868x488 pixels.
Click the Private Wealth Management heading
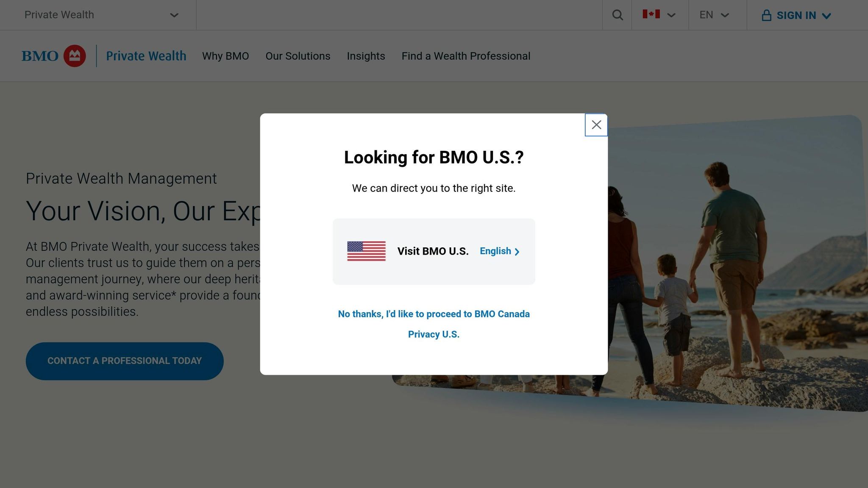[x=121, y=178]
